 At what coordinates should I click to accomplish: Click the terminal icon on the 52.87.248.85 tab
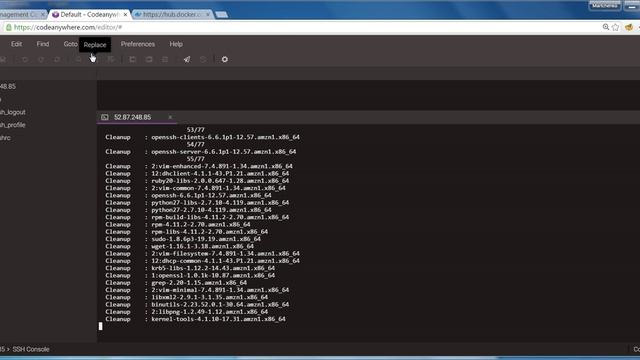pyautogui.click(x=105, y=117)
